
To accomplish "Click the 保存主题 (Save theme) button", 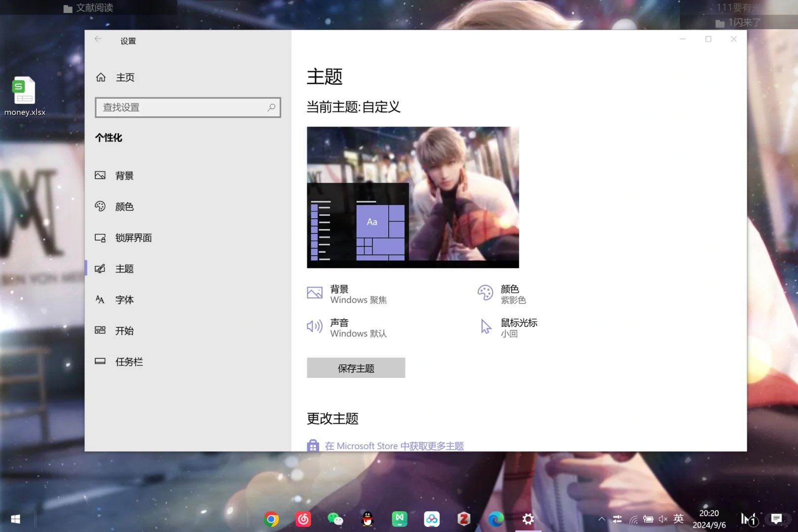I will tap(356, 367).
